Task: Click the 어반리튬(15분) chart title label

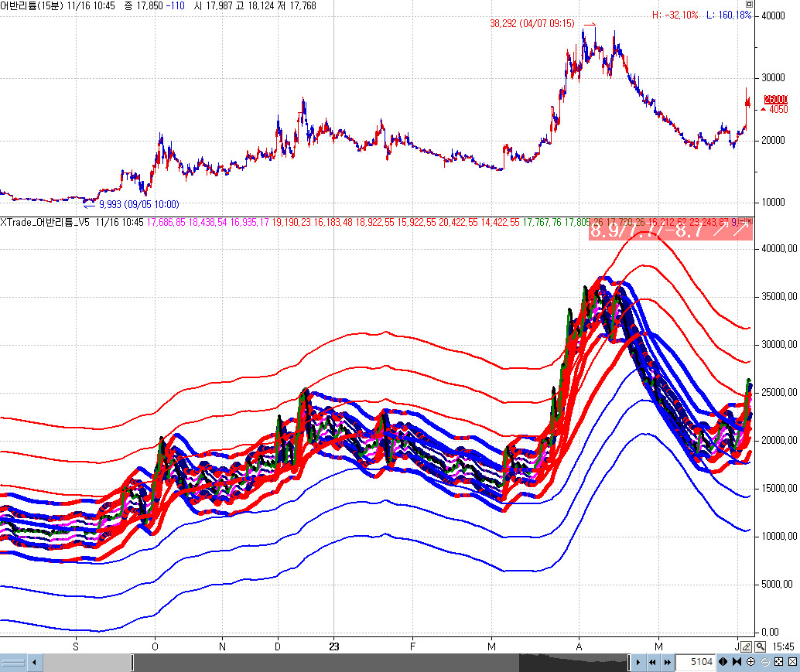Action: tap(36, 5)
